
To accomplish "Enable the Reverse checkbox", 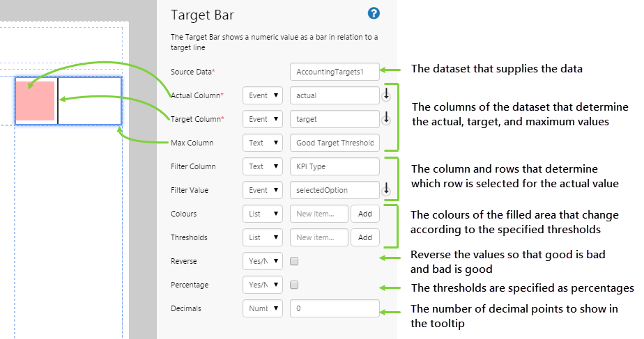I will coord(294,261).
